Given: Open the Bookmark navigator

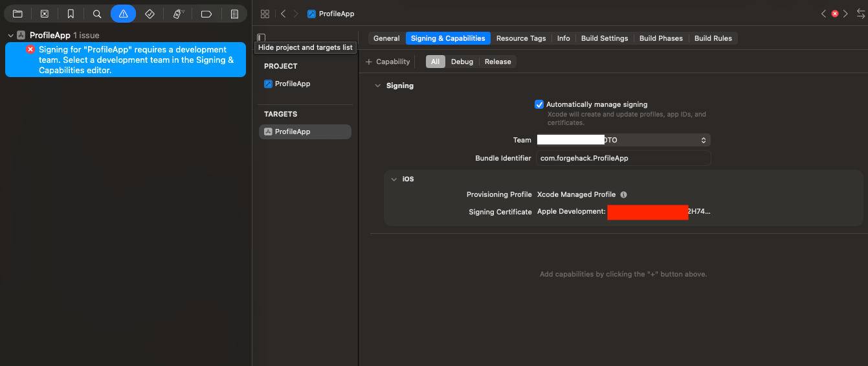Looking at the screenshot, I should 71,14.
